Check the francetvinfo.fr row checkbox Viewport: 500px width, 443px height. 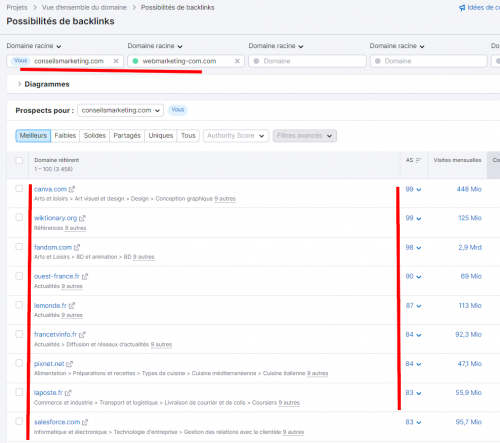click(19, 334)
